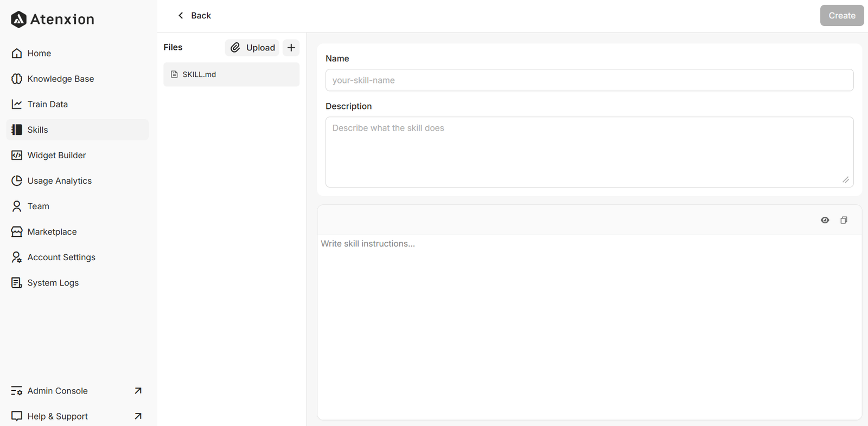Open Train Data menu label
Screen dimensions: 868x426
48,104
